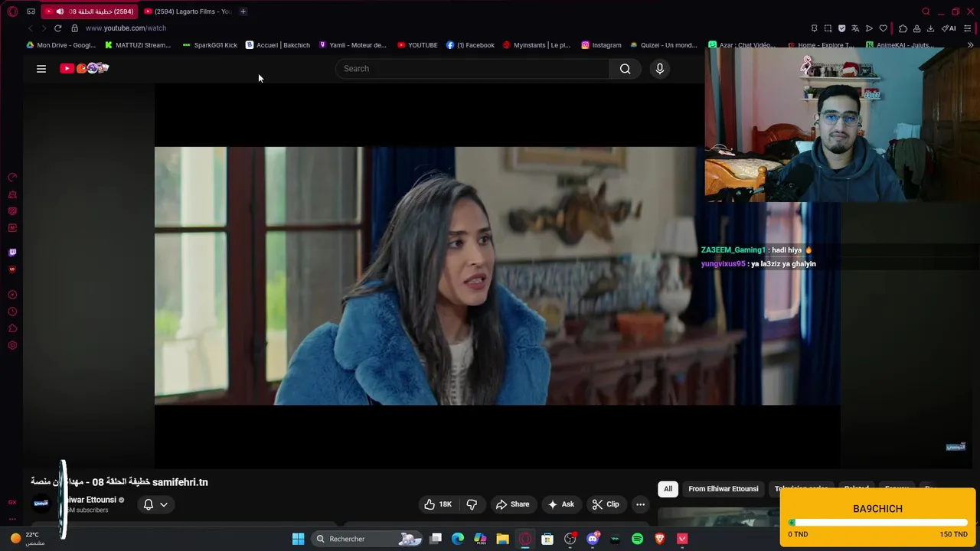The image size is (980, 551).
Task: Dislike the video
Action: (472, 504)
